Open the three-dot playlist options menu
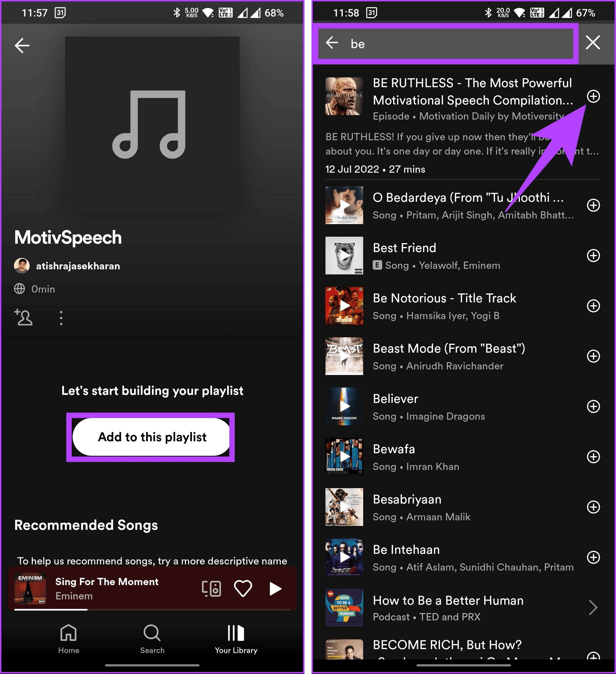This screenshot has width=616, height=674. [61, 318]
